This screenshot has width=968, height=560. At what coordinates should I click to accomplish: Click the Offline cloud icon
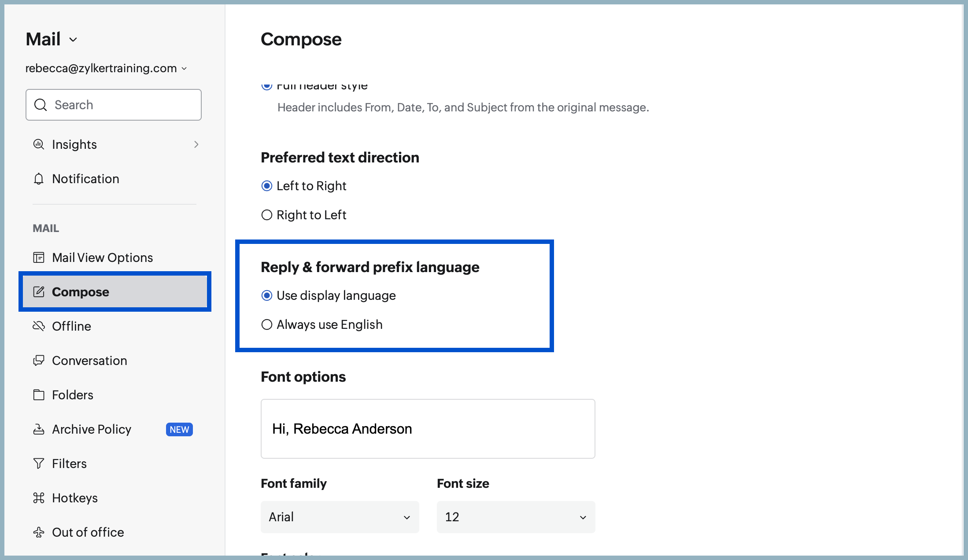[x=39, y=326]
